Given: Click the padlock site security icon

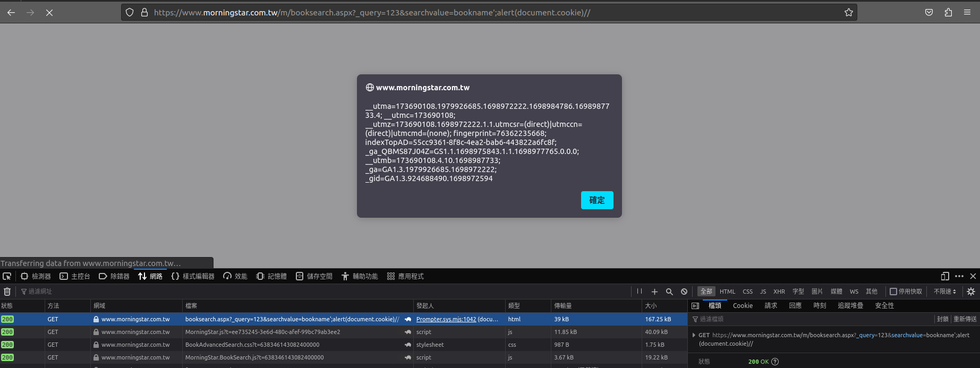Looking at the screenshot, I should (x=144, y=12).
